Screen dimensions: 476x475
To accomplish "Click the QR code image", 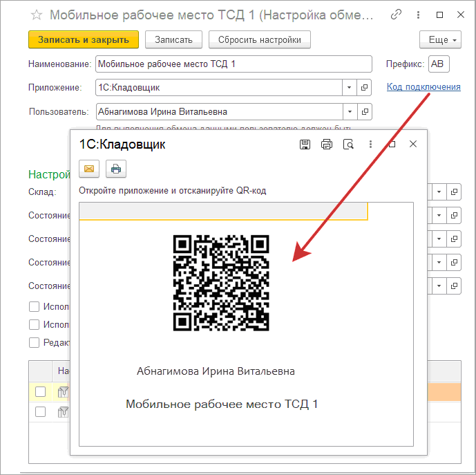I will pos(221,283).
